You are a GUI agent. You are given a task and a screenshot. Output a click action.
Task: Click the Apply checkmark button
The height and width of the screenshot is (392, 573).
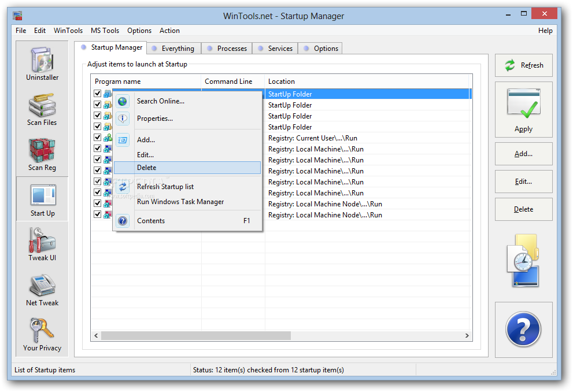click(x=523, y=110)
